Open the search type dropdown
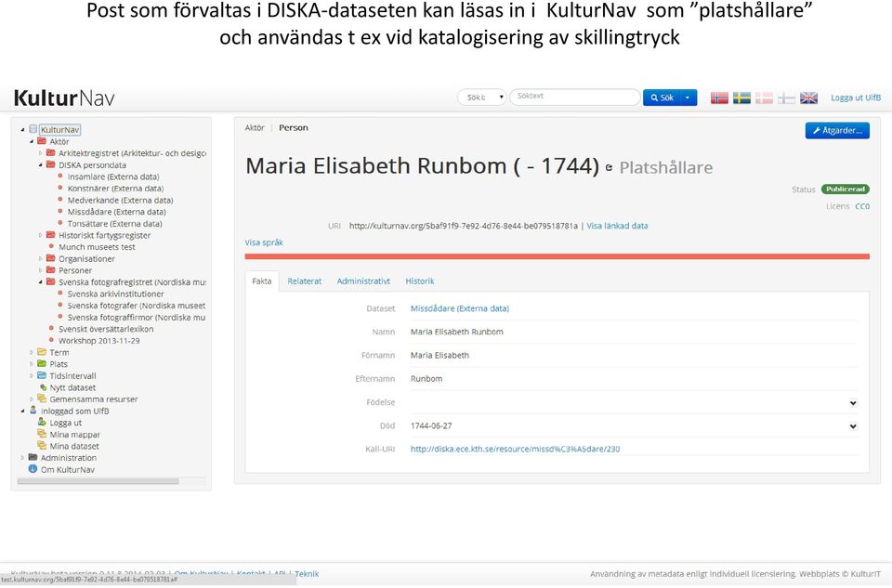The height and width of the screenshot is (588, 892). [x=481, y=98]
